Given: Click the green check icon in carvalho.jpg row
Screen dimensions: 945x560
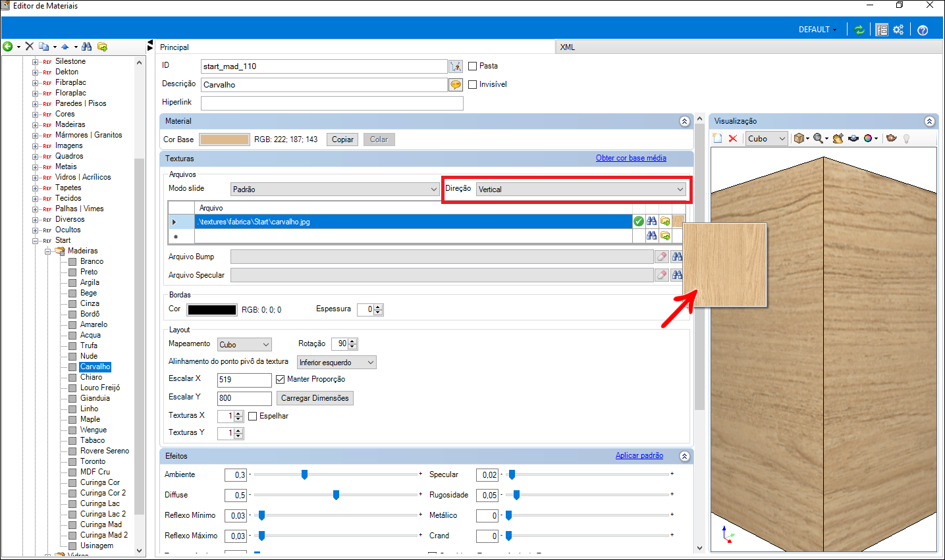Looking at the screenshot, I should [x=639, y=222].
